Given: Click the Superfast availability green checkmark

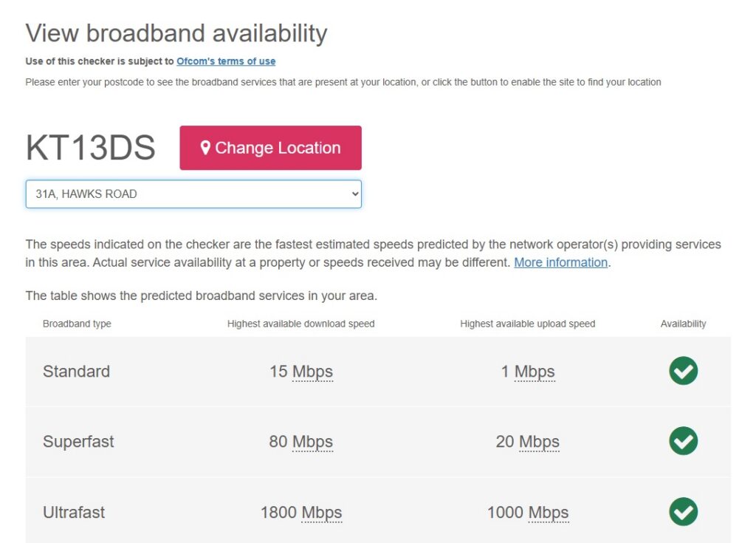Looking at the screenshot, I should [x=683, y=440].
